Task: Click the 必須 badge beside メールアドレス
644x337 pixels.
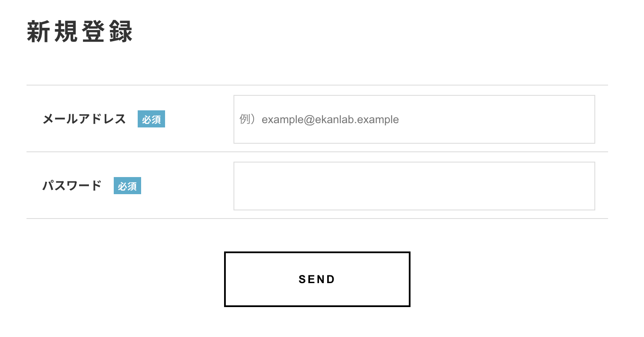Action: pyautogui.click(x=151, y=119)
